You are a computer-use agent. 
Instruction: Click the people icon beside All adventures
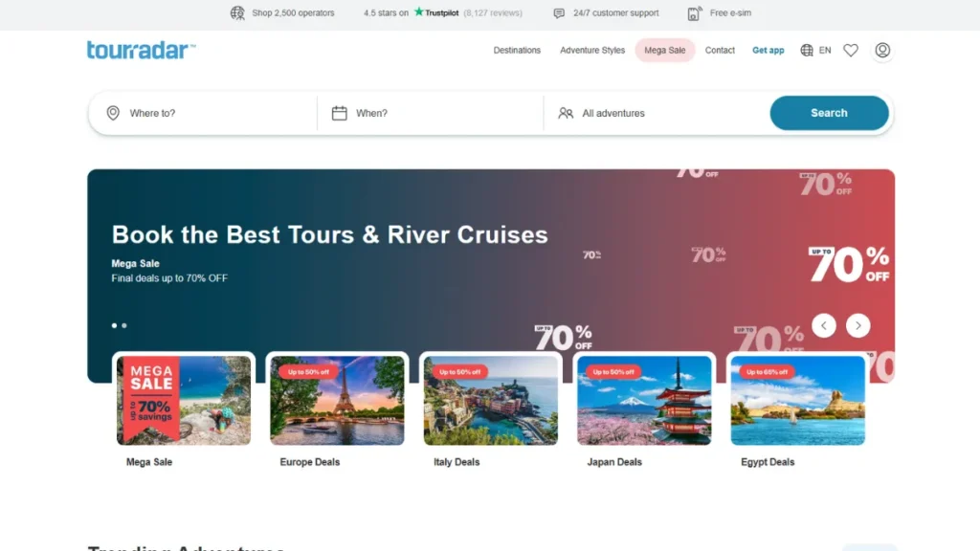tap(566, 113)
